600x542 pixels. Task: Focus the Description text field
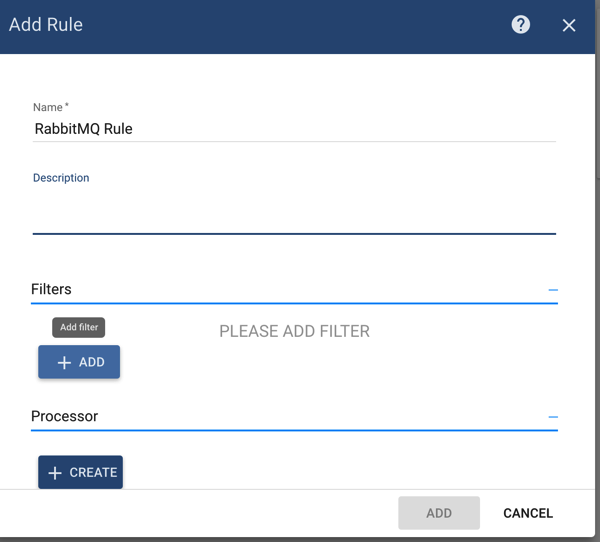point(293,212)
